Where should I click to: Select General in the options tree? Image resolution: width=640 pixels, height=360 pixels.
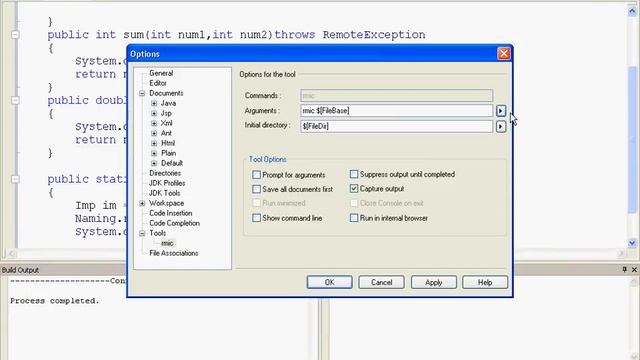pos(161,73)
